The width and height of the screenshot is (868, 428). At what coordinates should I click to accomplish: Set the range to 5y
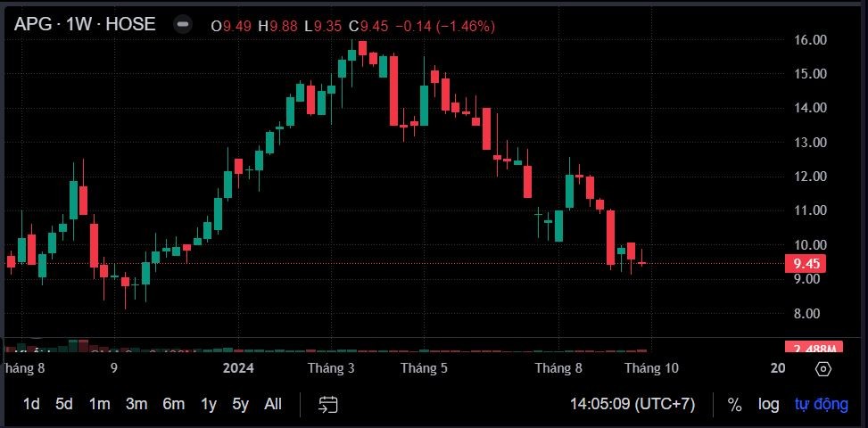241,404
